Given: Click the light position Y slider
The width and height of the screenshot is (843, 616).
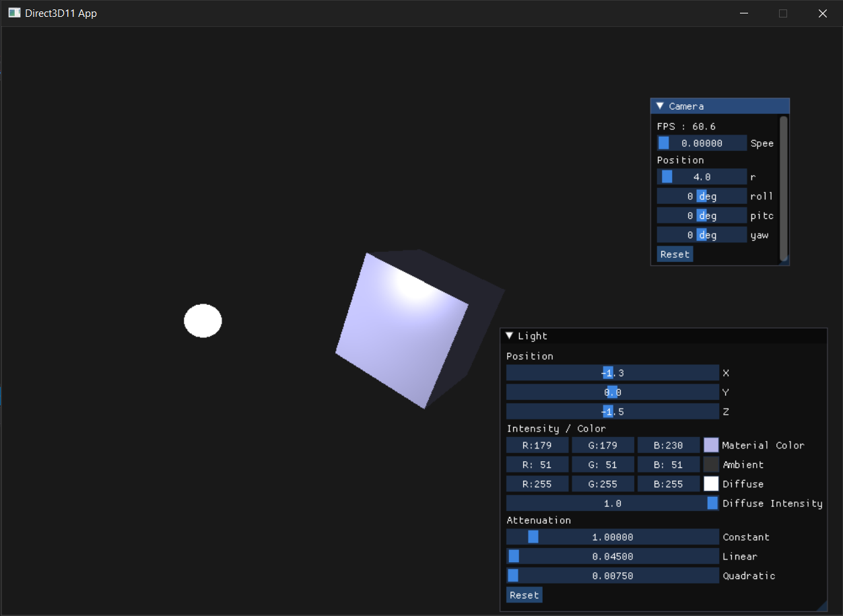Looking at the screenshot, I should [x=613, y=392].
